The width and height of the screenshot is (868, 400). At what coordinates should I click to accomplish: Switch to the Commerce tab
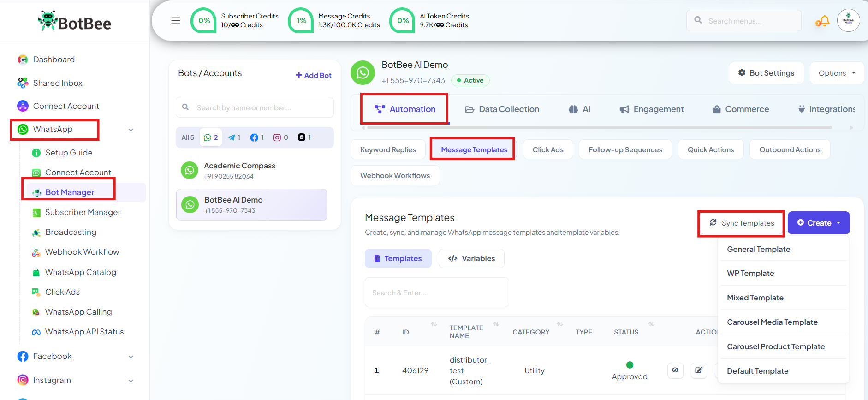(741, 109)
